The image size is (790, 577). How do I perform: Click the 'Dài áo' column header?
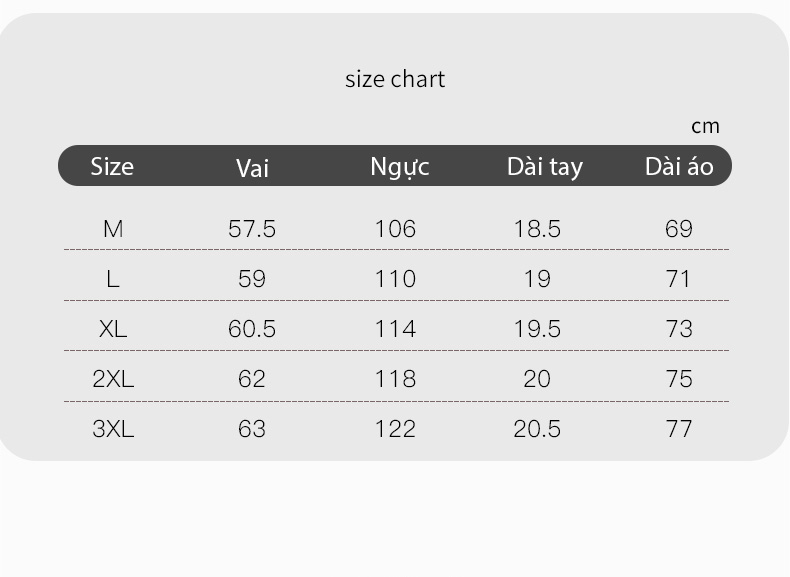click(x=679, y=166)
